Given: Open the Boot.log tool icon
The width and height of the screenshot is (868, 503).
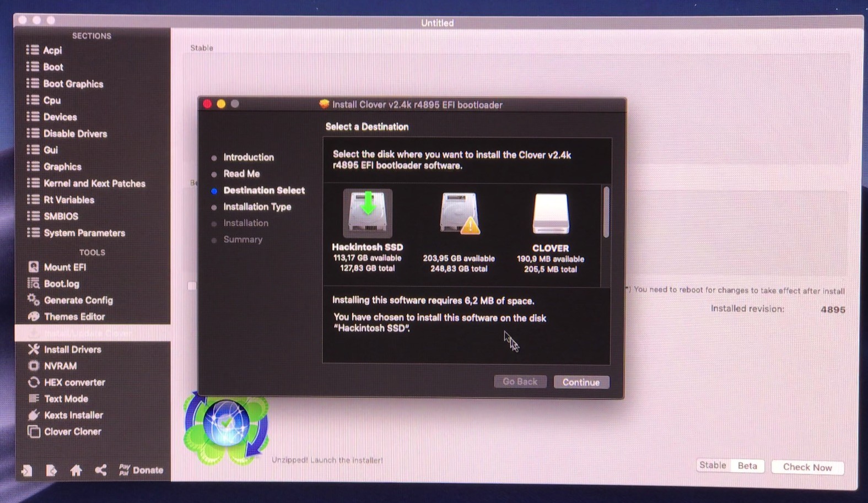Looking at the screenshot, I should (x=34, y=284).
